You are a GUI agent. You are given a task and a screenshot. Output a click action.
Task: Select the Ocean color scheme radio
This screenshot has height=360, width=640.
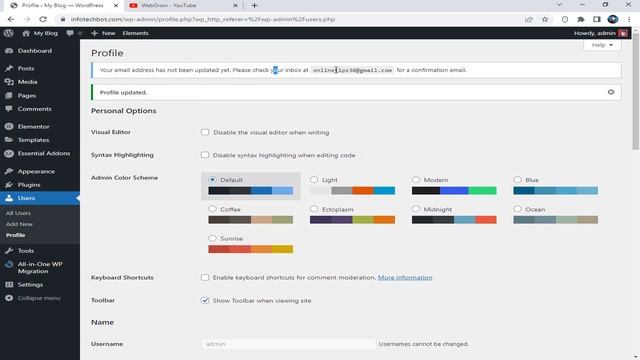tap(517, 209)
